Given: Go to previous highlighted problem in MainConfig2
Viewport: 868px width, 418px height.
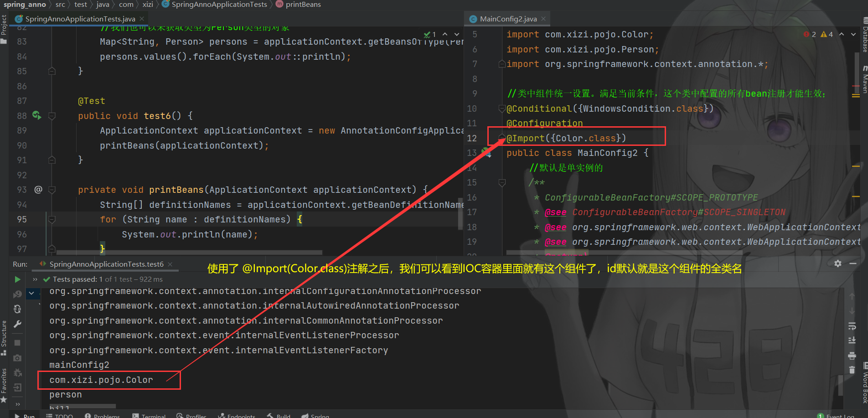Looking at the screenshot, I should click(842, 34).
